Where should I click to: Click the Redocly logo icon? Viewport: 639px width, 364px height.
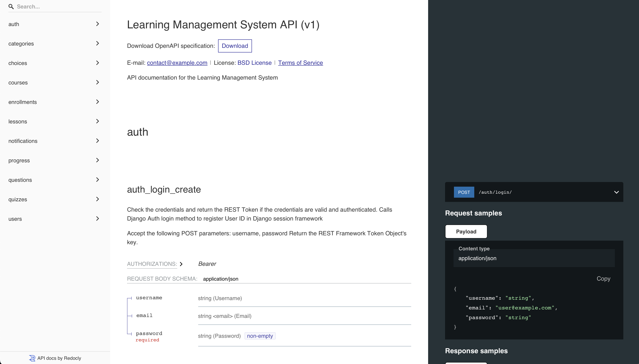pyautogui.click(x=32, y=358)
